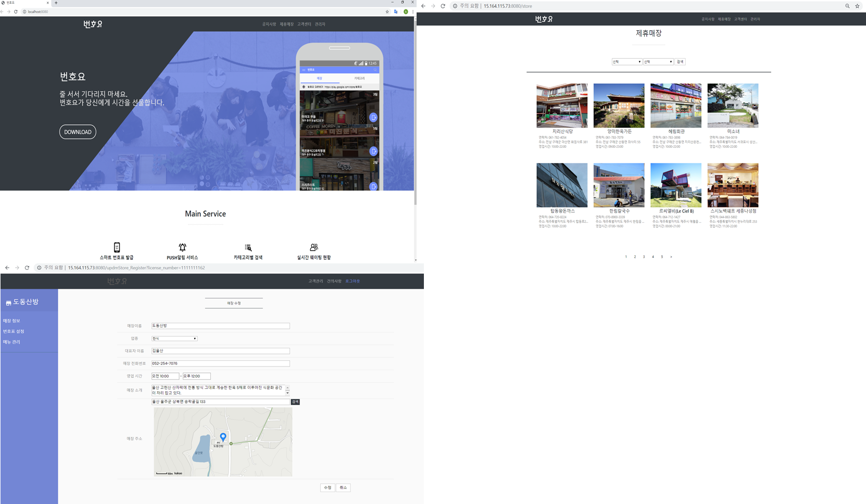866x504 pixels.
Task: Go to the next store page with the > arrow
Action: tap(671, 257)
